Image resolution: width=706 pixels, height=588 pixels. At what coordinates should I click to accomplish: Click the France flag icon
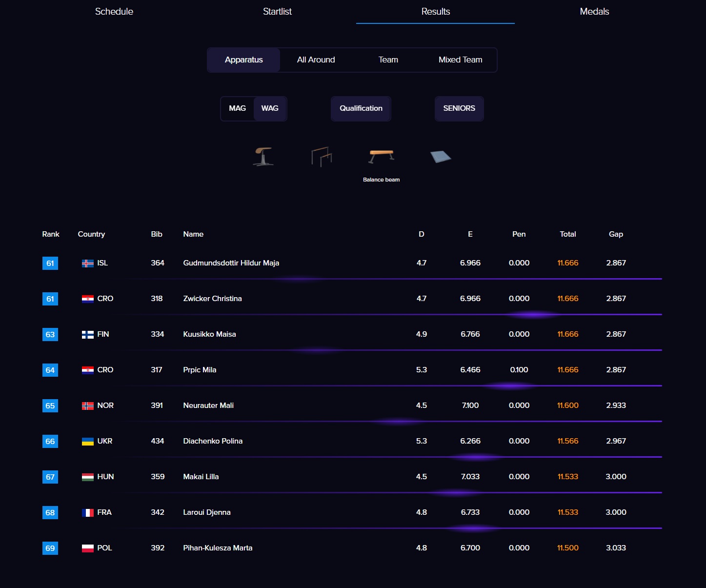click(88, 513)
